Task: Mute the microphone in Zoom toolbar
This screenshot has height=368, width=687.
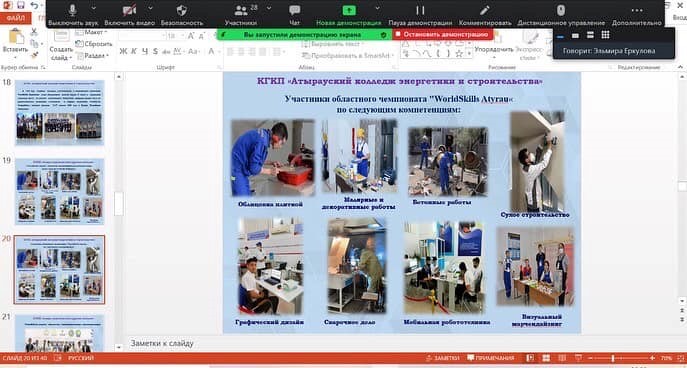Action: click(x=72, y=10)
